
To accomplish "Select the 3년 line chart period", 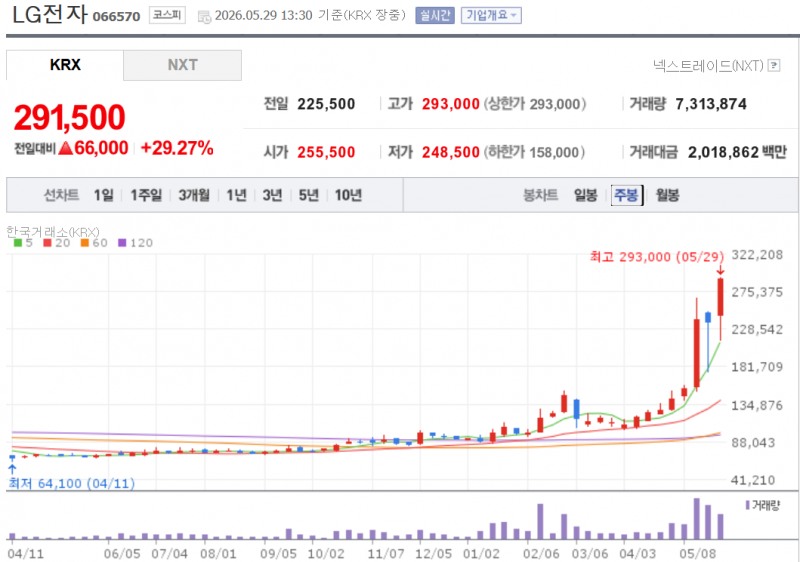I will click(x=272, y=195).
